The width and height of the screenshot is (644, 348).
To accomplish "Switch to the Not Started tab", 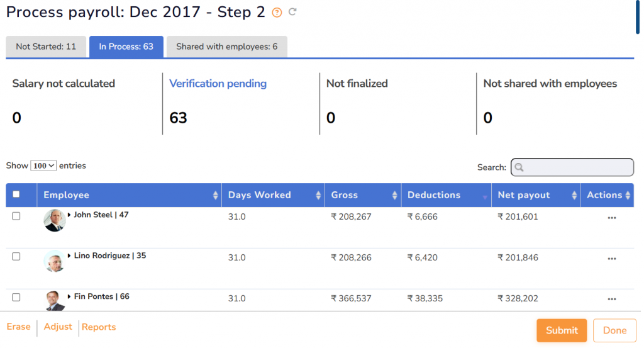I will pyautogui.click(x=46, y=47).
